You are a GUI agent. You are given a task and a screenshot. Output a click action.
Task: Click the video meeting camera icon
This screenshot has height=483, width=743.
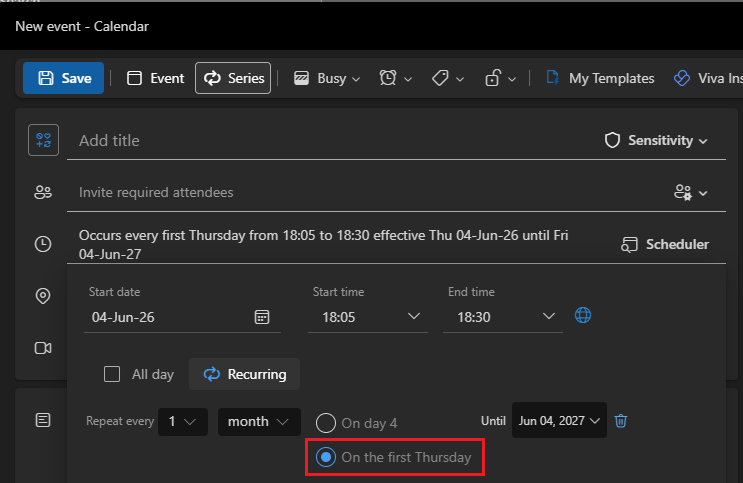(x=43, y=348)
